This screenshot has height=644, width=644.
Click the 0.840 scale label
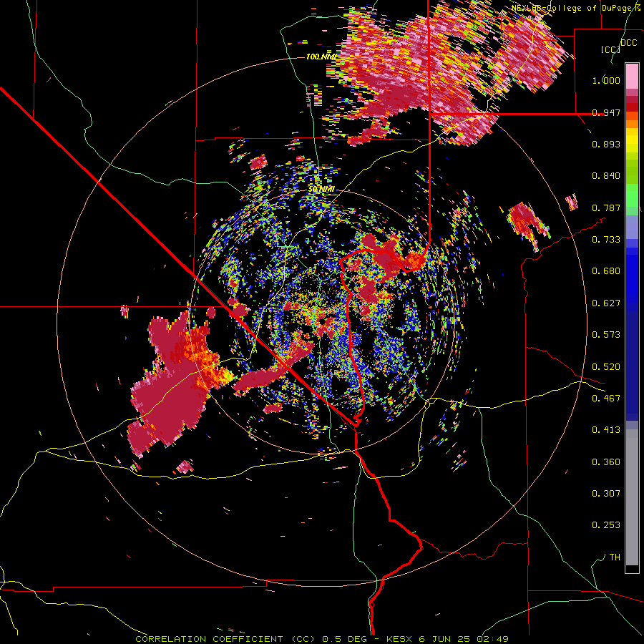coord(606,176)
